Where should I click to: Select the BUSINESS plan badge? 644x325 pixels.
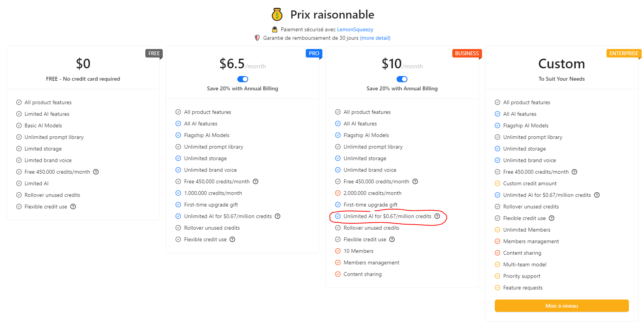pos(467,53)
